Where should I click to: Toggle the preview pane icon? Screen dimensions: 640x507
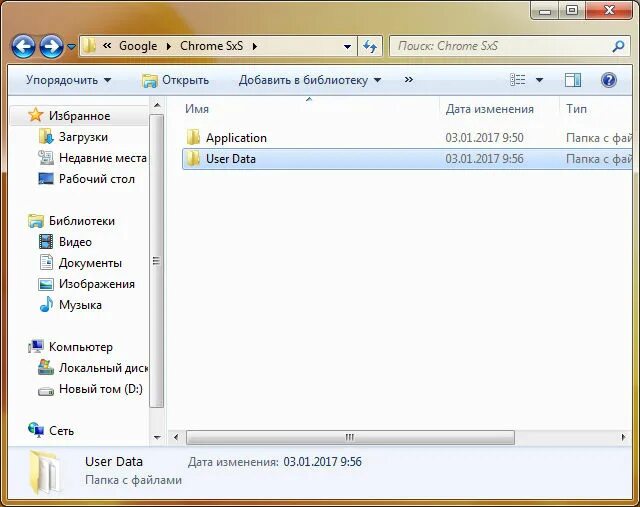pyautogui.click(x=573, y=80)
